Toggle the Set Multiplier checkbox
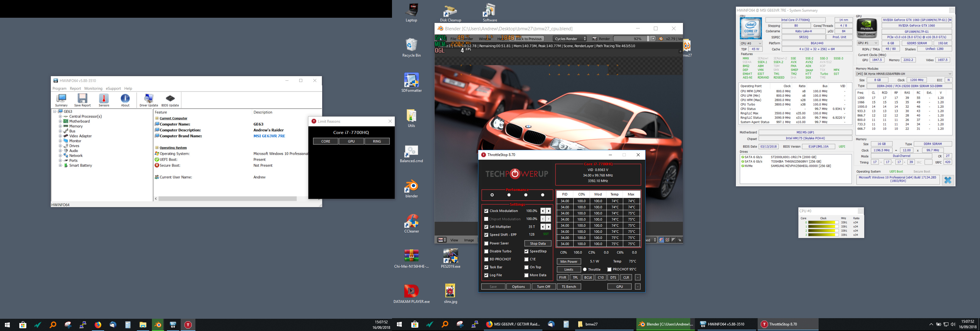Image resolution: width=980 pixels, height=331 pixels. (486, 227)
